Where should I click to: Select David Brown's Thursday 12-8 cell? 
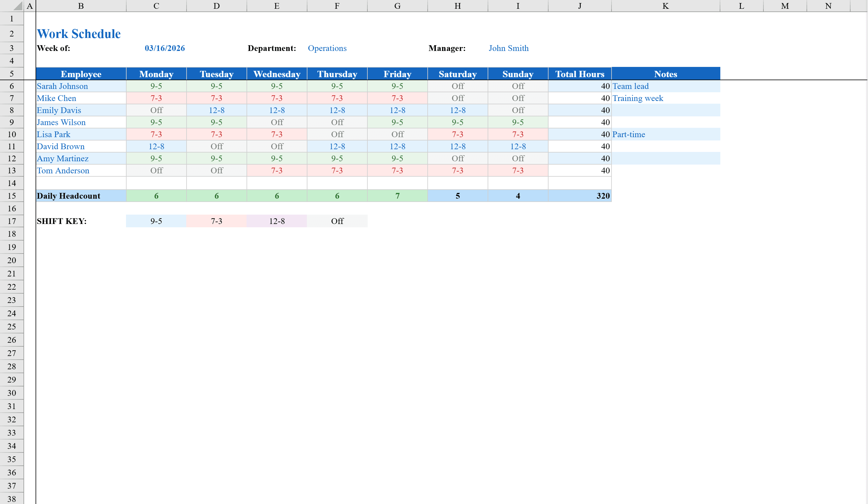tap(337, 146)
